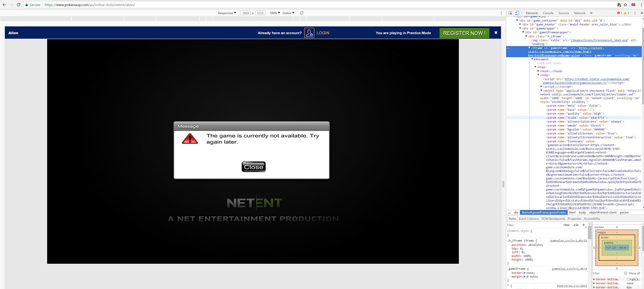This screenshot has height=289, width=644.
Task: Go back with the browser back arrow
Action: [4, 5]
